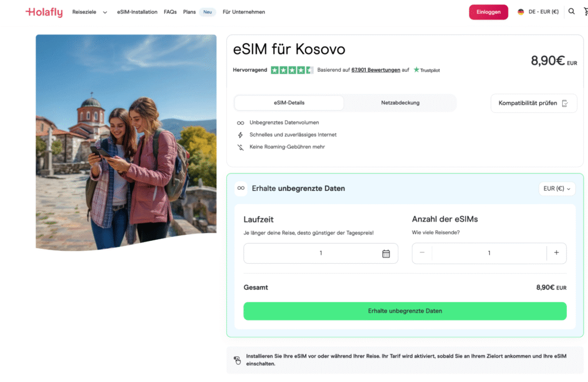The height and width of the screenshot is (382, 588).
Task: Increase eSIM quantity with the plus stepper
Action: coord(556,253)
